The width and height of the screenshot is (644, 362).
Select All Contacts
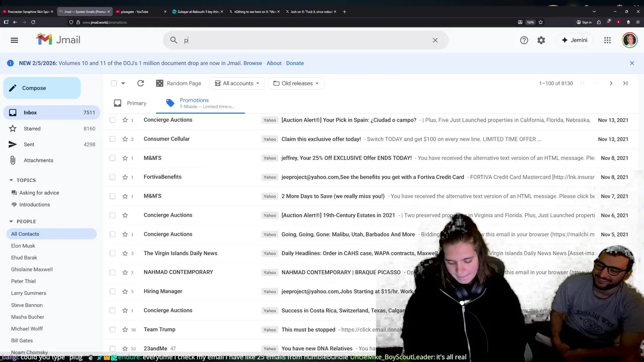click(x=52, y=234)
